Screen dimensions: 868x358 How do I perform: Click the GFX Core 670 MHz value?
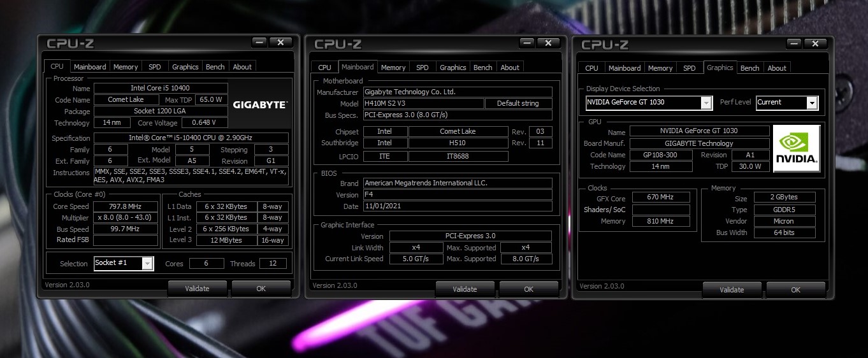661,197
